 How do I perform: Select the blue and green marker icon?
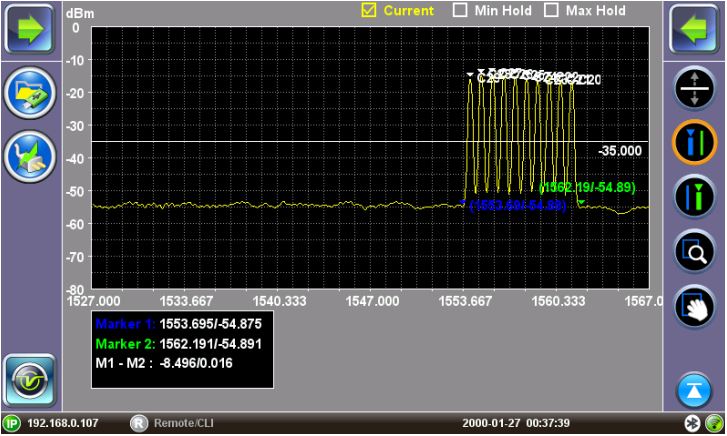pos(696,197)
